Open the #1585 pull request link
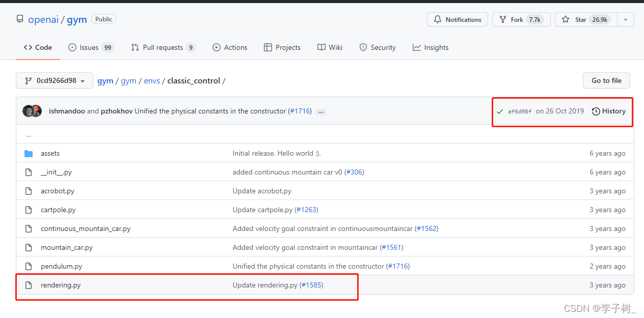Image resolution: width=644 pixels, height=318 pixels. [311, 285]
